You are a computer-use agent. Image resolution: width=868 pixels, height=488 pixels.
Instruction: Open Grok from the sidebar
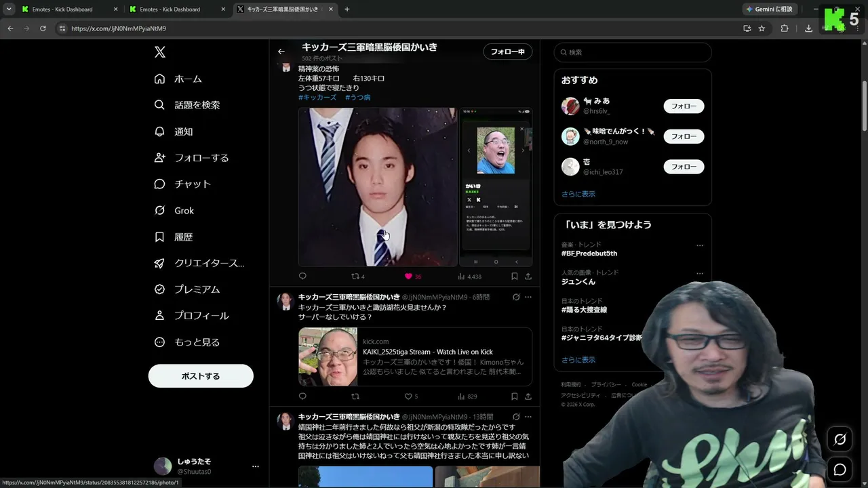tap(174, 210)
